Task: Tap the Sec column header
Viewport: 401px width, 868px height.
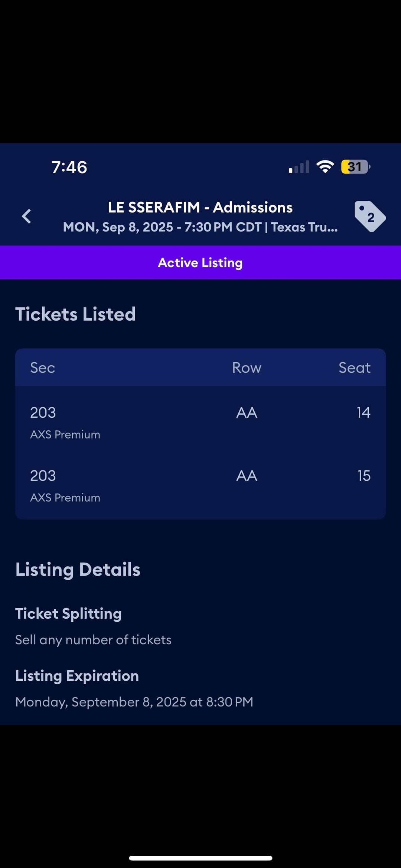Action: pos(43,368)
